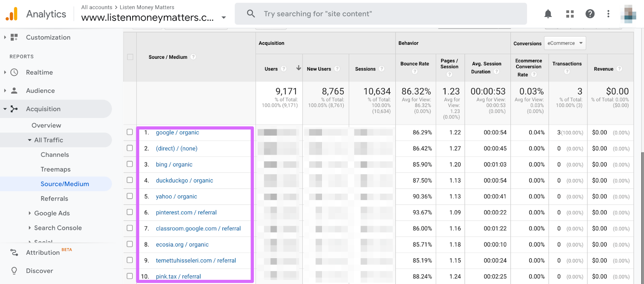644x284 pixels.
Task: Check the ecosia.org / organic row checkbox
Action: (130, 244)
